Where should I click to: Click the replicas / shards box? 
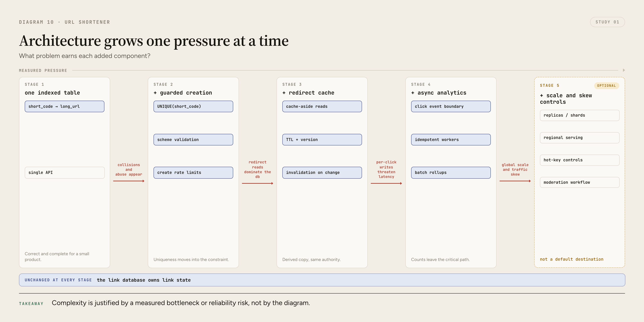click(579, 115)
